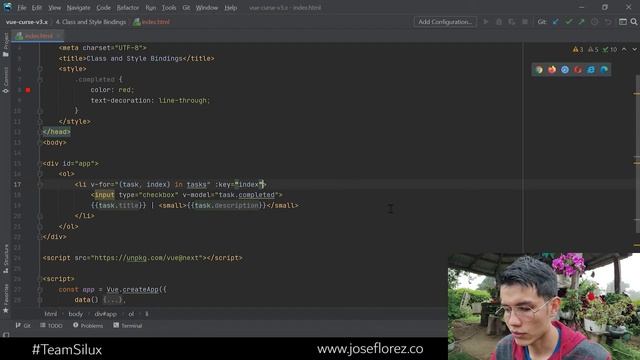Click the unpkg.com/vue@next script URL

(148, 258)
